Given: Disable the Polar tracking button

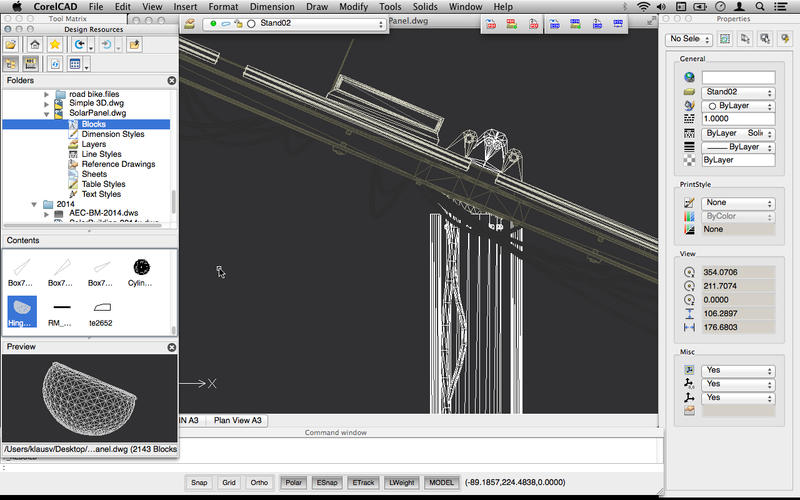Looking at the screenshot, I should coord(294,482).
